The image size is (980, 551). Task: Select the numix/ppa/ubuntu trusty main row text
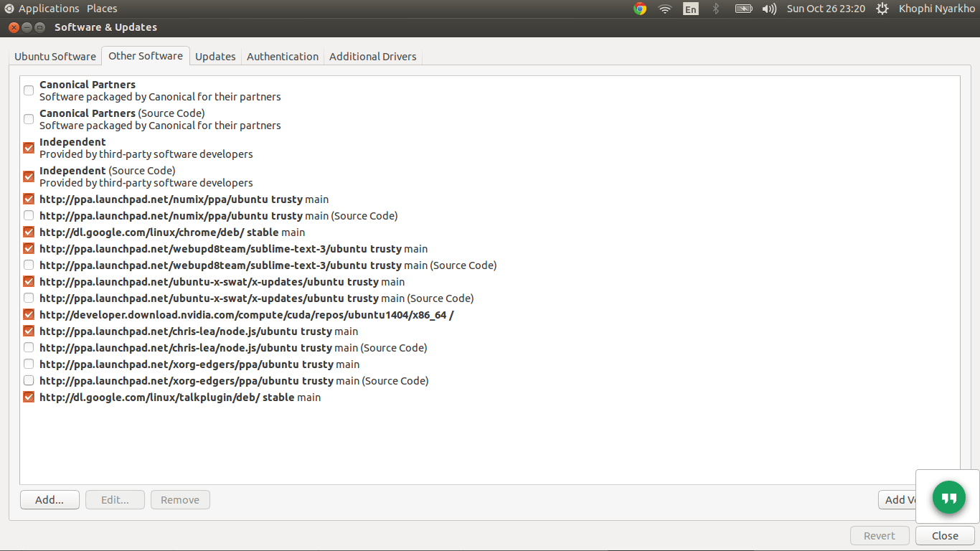pyautogui.click(x=184, y=199)
